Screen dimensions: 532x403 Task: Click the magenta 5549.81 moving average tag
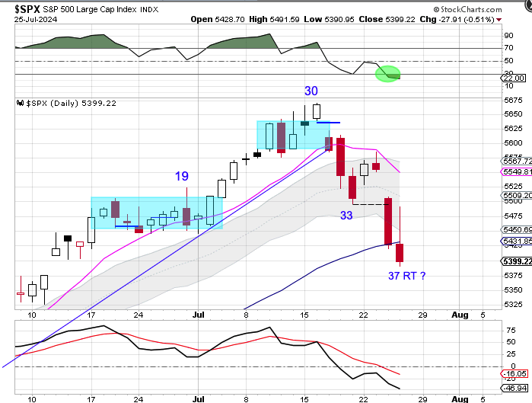[517, 172]
